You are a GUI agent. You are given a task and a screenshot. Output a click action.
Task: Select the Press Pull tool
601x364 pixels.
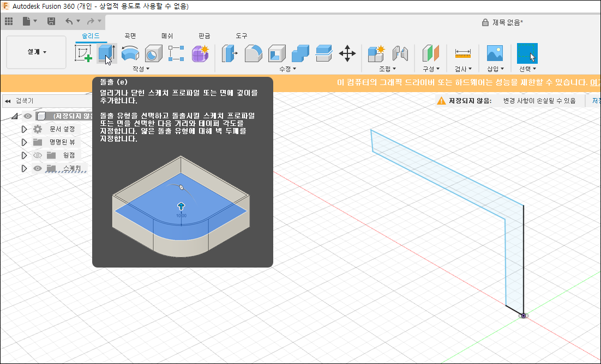tap(230, 53)
